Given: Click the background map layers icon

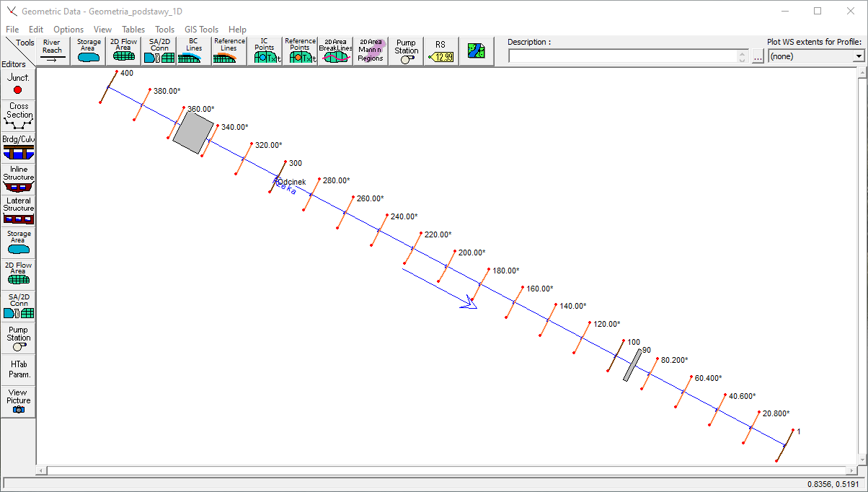Looking at the screenshot, I should tap(476, 51).
